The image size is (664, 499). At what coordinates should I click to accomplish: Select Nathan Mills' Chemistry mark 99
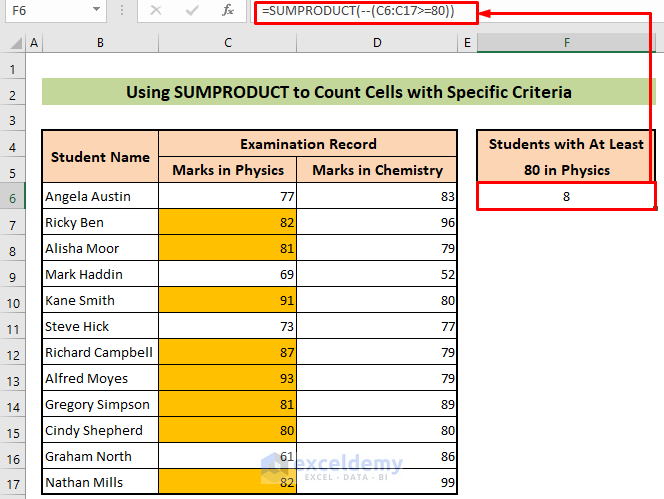pyautogui.click(x=377, y=482)
